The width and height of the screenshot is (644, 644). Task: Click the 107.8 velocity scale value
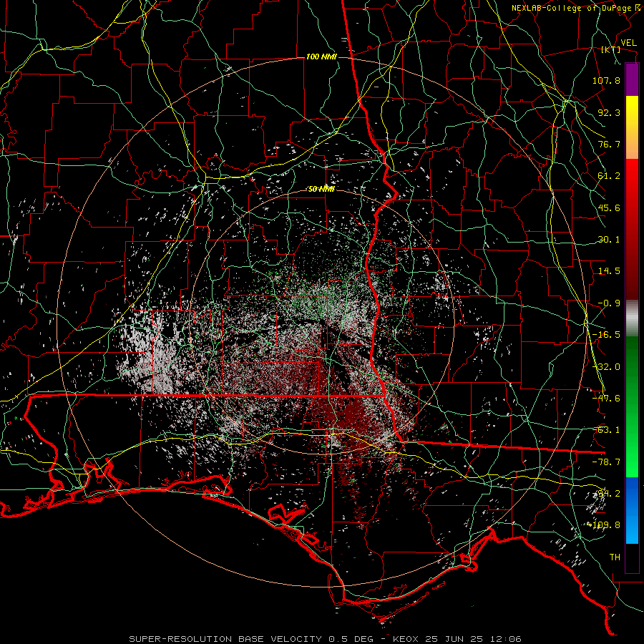(606, 80)
